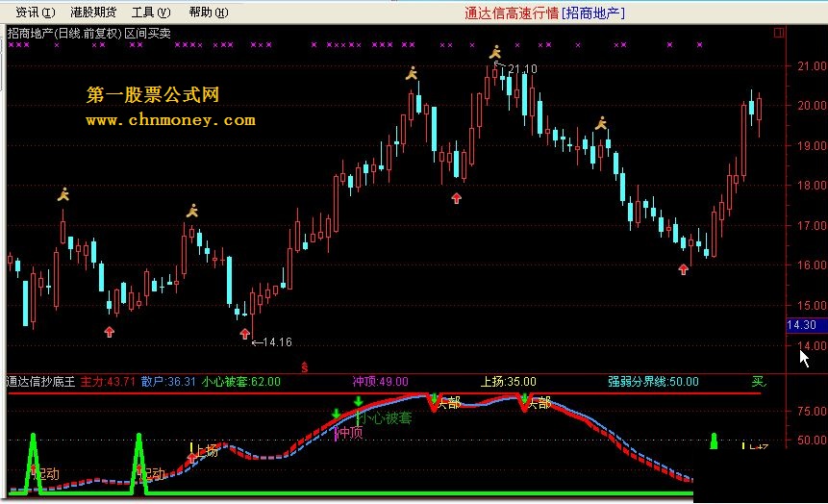Click the 上扬:35.00 indicator value
The height and width of the screenshot is (504, 828).
click(508, 382)
